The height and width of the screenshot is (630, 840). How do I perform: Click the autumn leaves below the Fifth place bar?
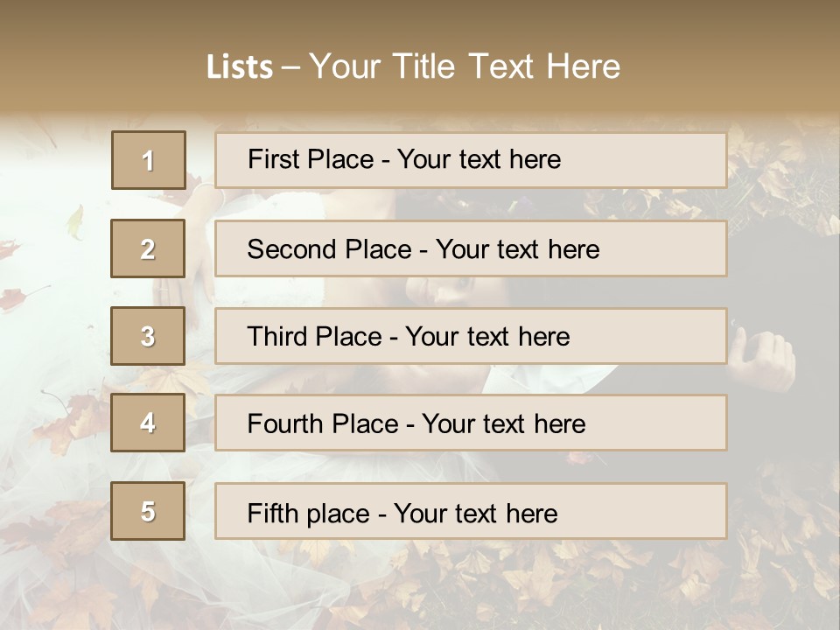coord(525,582)
